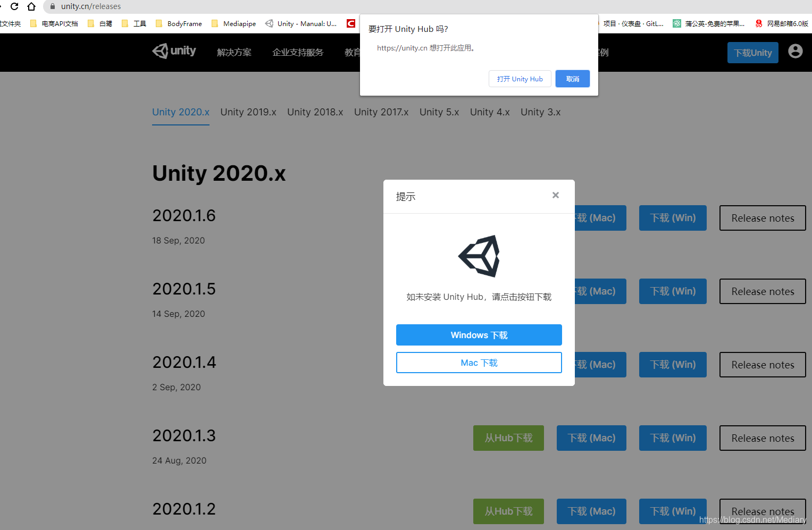This screenshot has height=530, width=812.
Task: Click version text 2020.1.5
Action: tap(184, 289)
